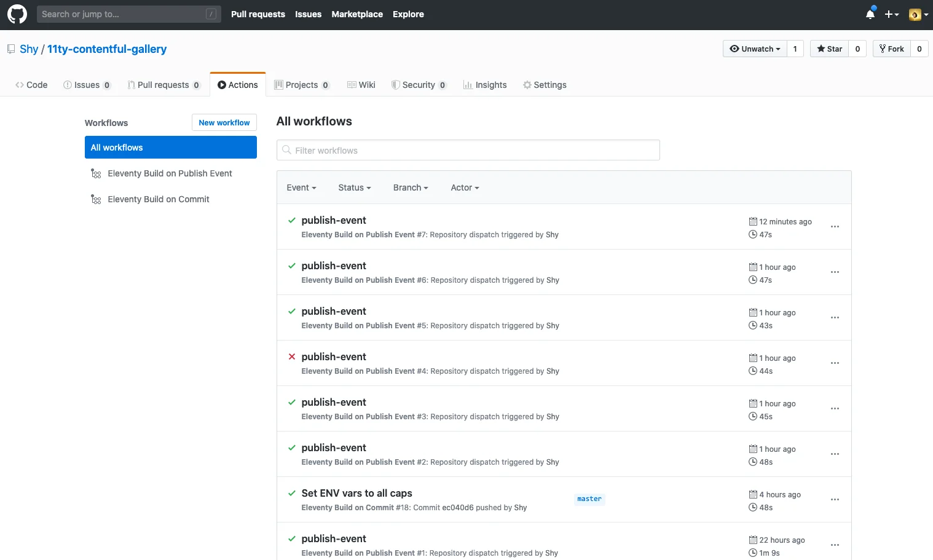This screenshot has width=933, height=560.
Task: Open Marketplace in top navigation
Action: coord(357,14)
